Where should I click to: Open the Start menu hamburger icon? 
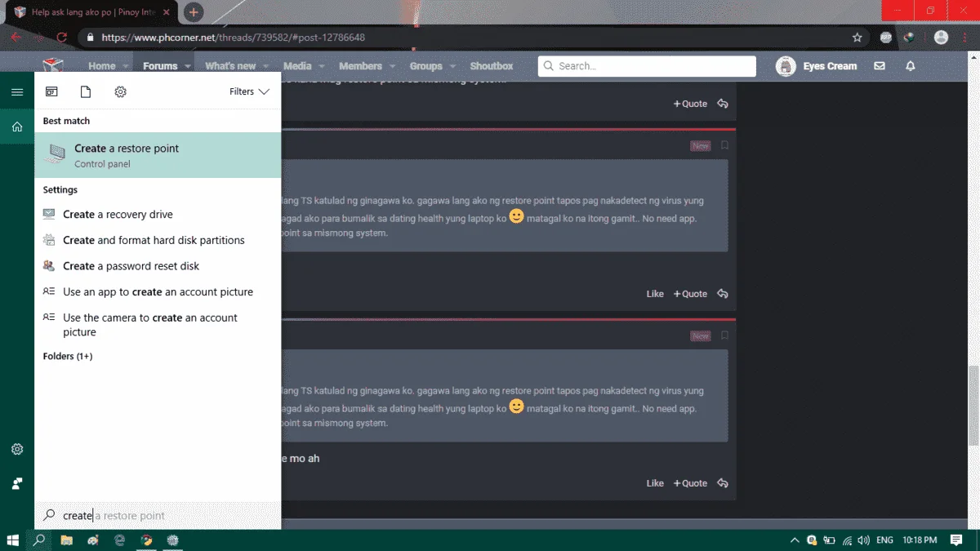pyautogui.click(x=16, y=92)
